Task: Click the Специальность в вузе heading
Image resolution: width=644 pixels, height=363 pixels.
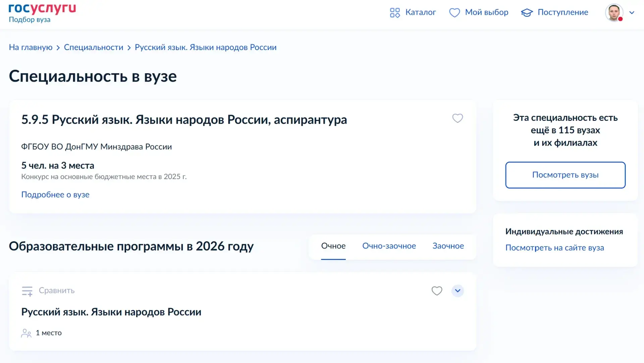Action: 93,77
